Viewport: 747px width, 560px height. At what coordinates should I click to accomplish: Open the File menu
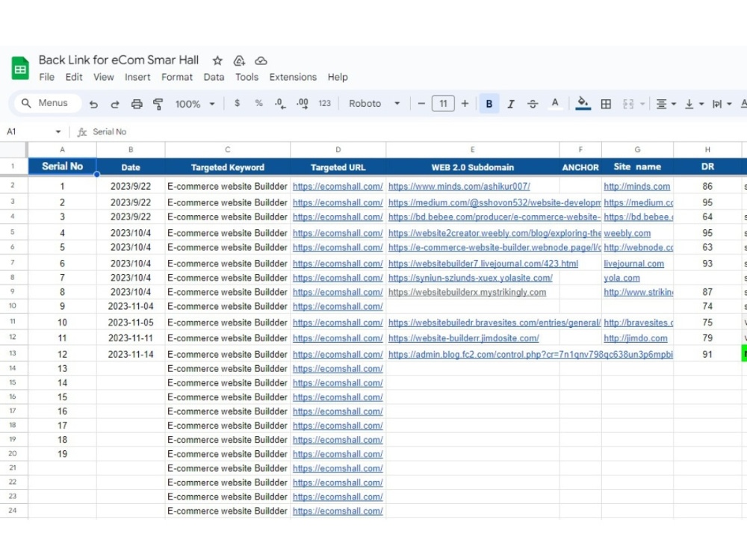(x=46, y=77)
